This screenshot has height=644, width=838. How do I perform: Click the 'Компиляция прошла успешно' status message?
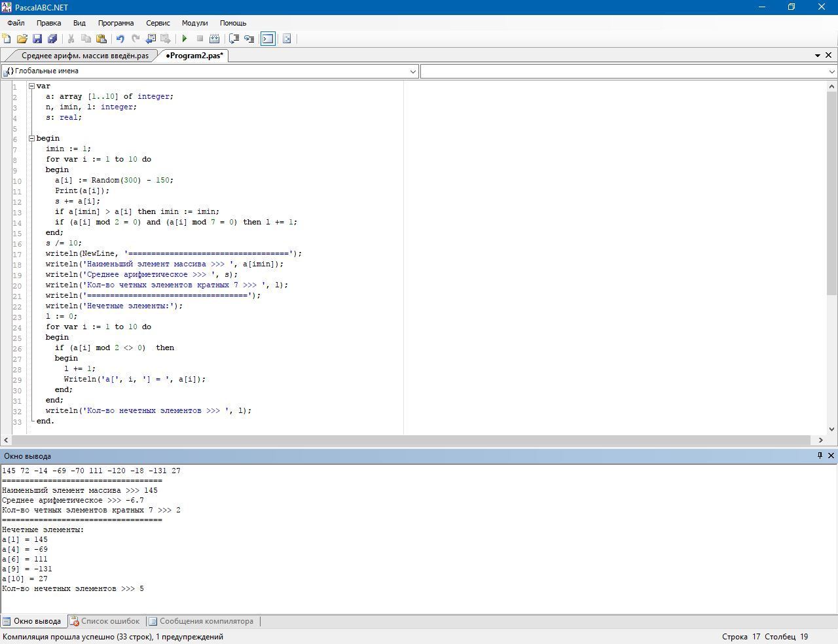[x=113, y=636]
